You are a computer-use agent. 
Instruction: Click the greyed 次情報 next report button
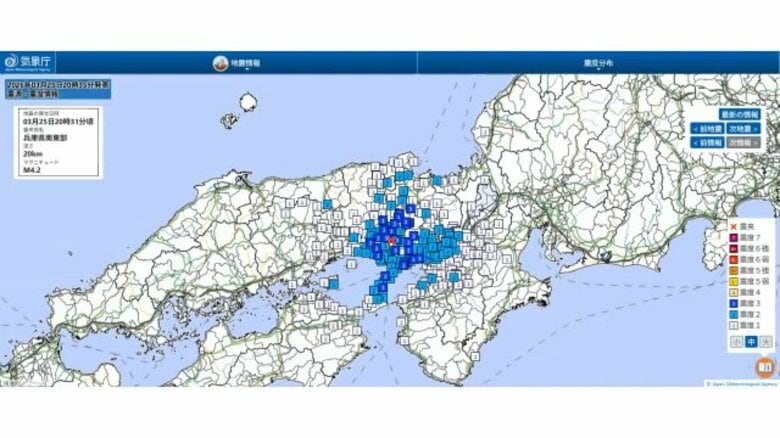point(743,142)
